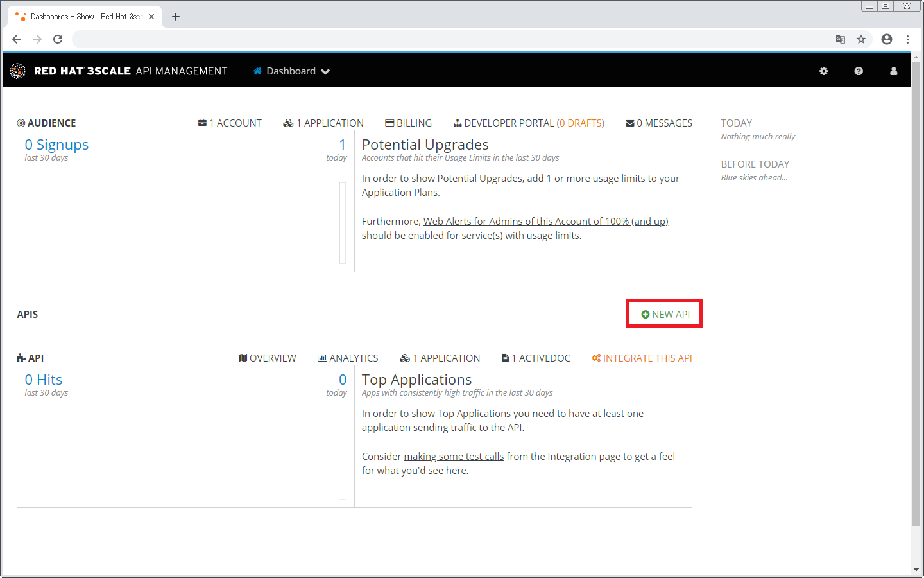924x578 pixels.
Task: Open the Billing section
Action: [x=408, y=123]
